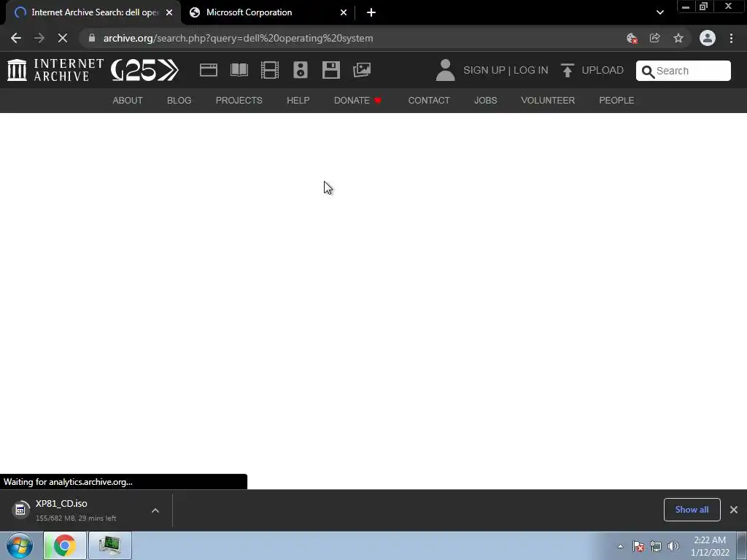
Task: Open a new tab with plus button
Action: tap(371, 12)
